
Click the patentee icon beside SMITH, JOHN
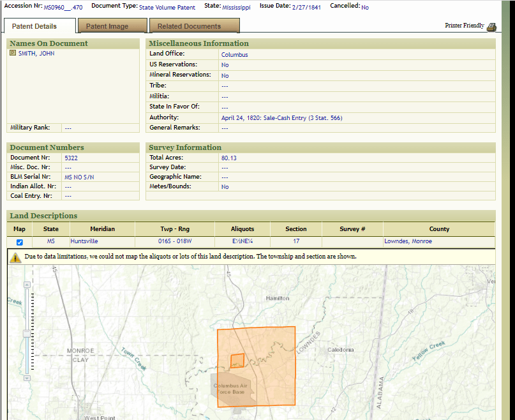tap(13, 54)
